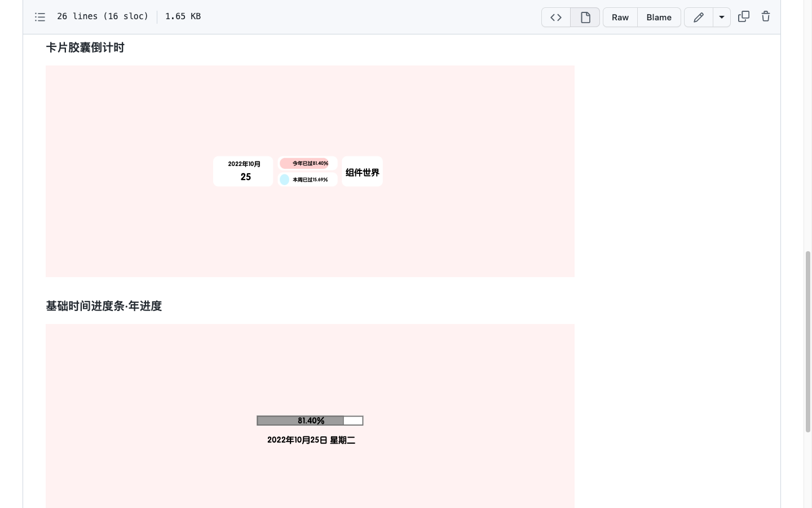Edit this file with the pencil icon

pos(698,17)
